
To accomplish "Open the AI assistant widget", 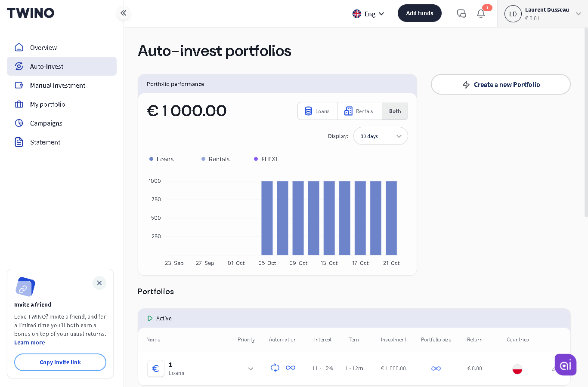I will [566, 365].
